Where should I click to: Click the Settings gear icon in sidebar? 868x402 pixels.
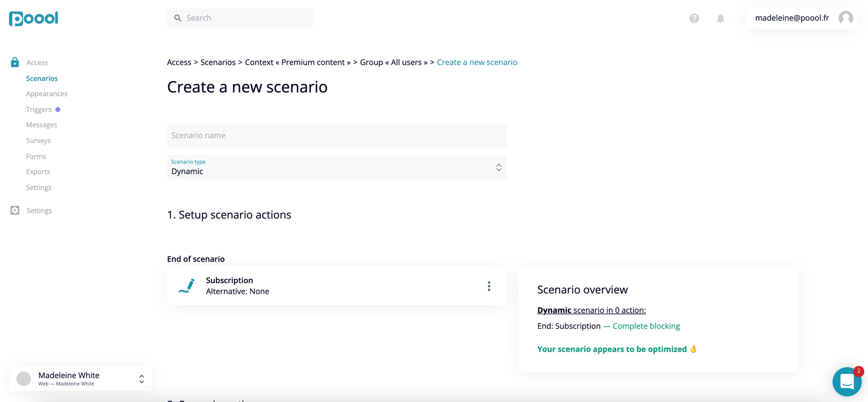click(15, 210)
